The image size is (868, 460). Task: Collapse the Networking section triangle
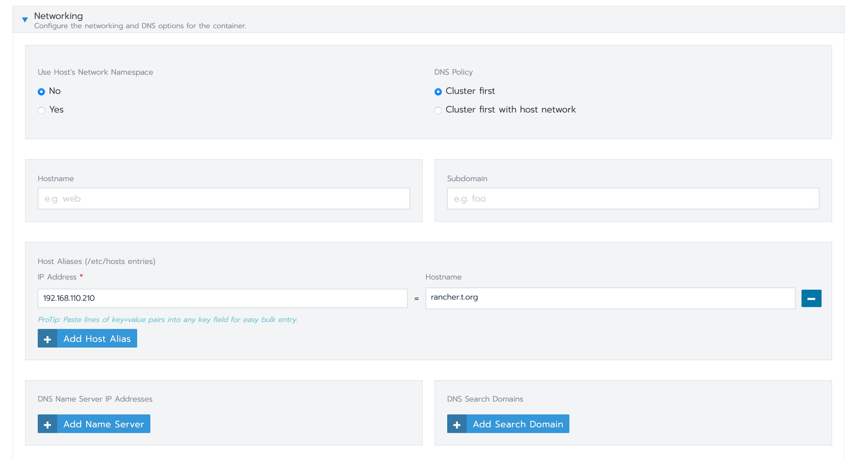25,20
